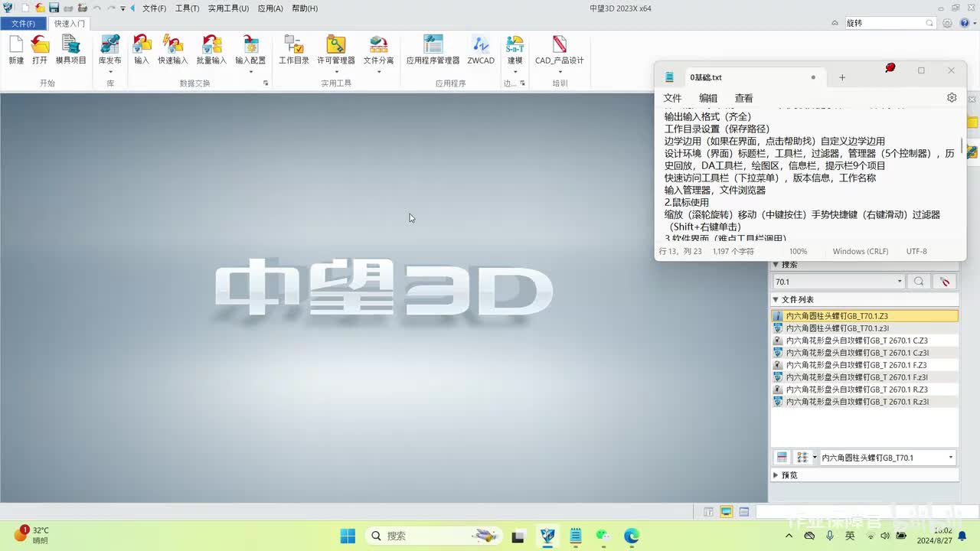Open the 文件分离 dropdown arrow
980x551 pixels.
(x=378, y=72)
